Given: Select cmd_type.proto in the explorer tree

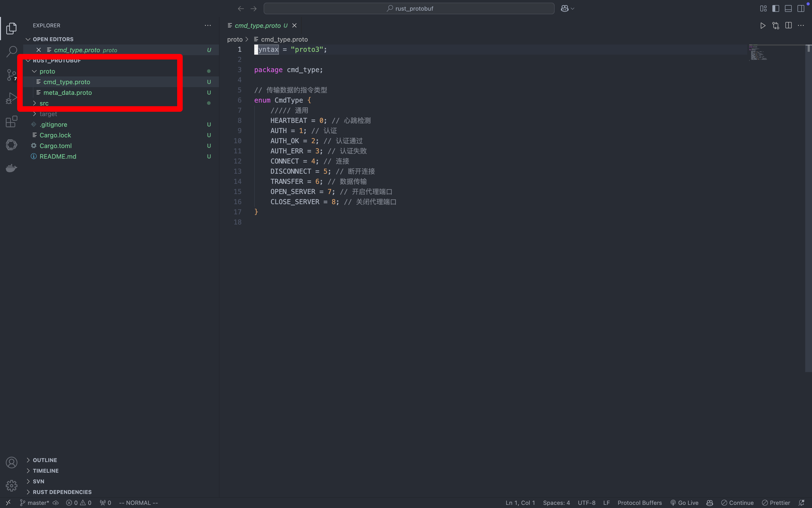Looking at the screenshot, I should [121, 82].
